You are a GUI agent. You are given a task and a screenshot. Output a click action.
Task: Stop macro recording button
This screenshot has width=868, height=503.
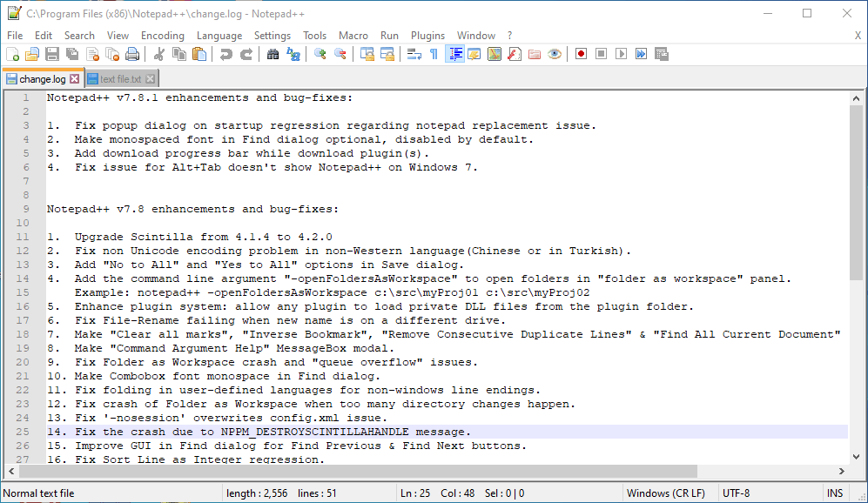601,54
